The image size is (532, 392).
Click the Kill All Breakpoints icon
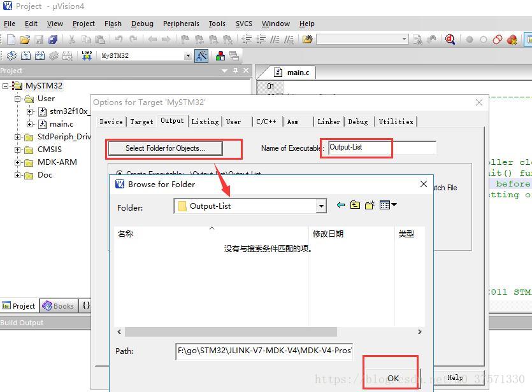(512, 39)
